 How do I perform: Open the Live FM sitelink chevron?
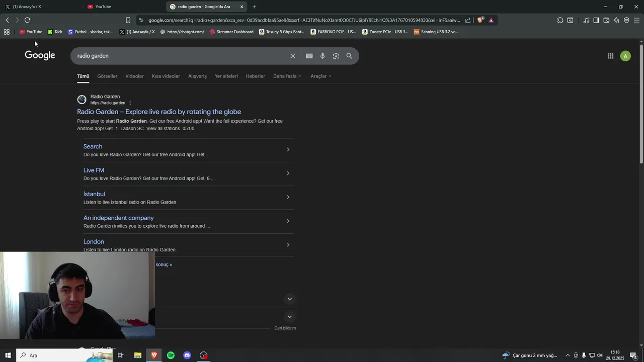(288, 173)
